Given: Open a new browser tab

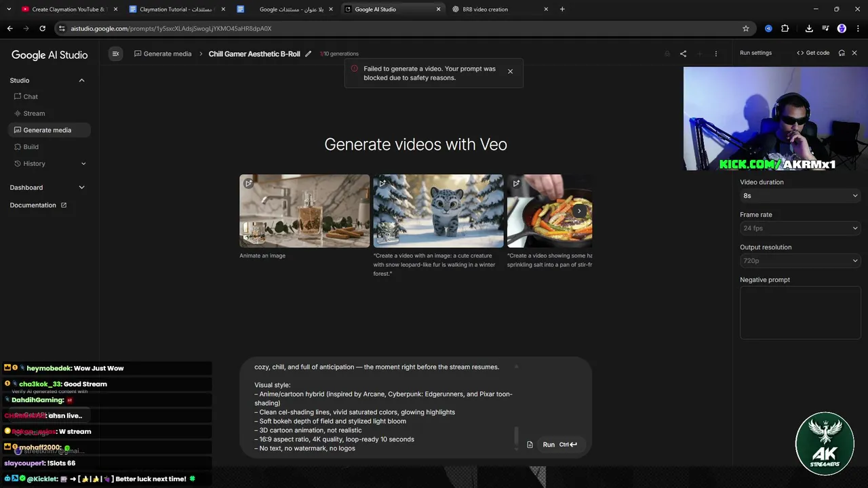Looking at the screenshot, I should [x=562, y=9].
